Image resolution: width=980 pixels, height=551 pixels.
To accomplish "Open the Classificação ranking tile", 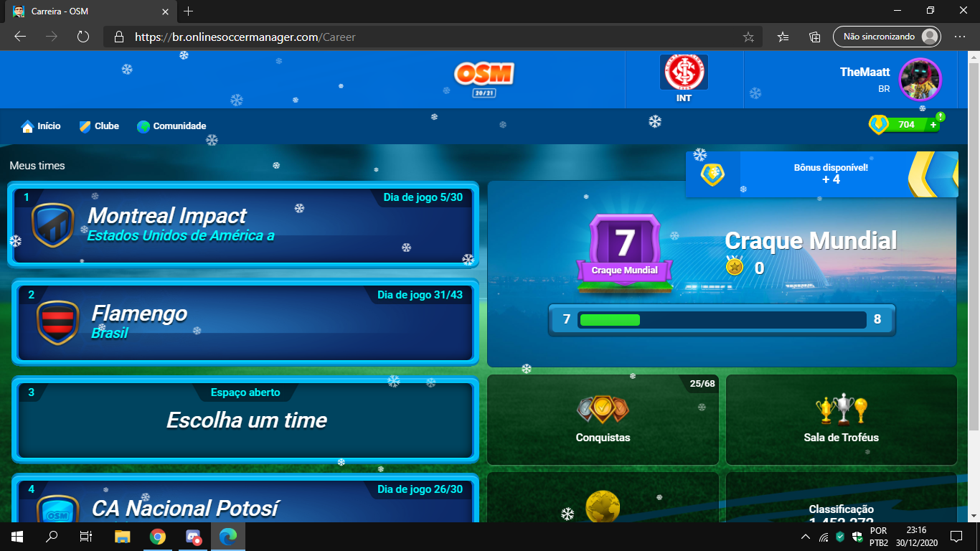I will 842,497.
